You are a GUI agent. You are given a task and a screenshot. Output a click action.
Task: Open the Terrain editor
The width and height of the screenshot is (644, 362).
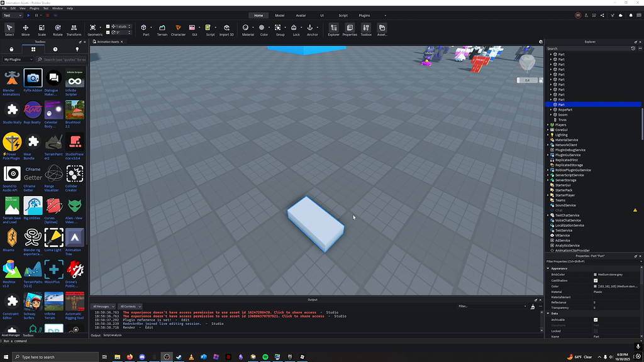click(162, 30)
